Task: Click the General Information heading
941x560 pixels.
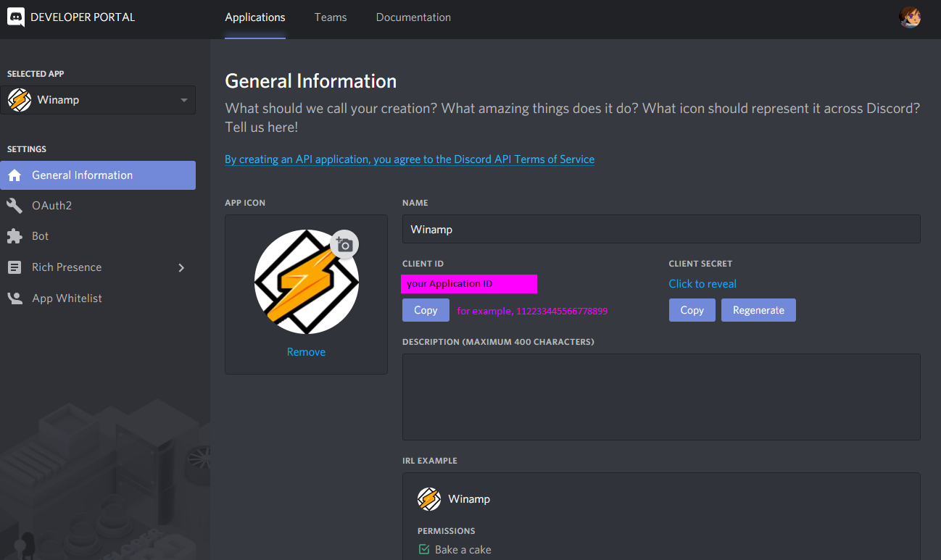Action: click(311, 81)
